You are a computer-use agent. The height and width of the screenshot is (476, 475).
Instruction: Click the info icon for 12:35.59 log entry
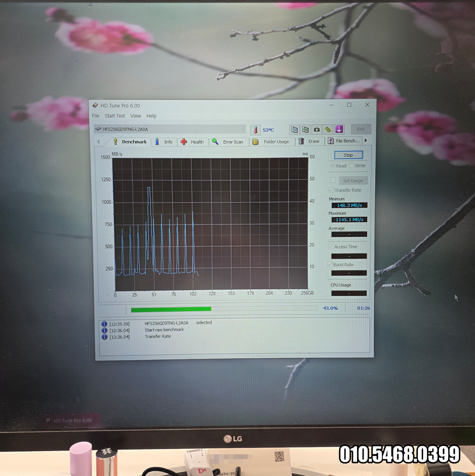pyautogui.click(x=104, y=324)
